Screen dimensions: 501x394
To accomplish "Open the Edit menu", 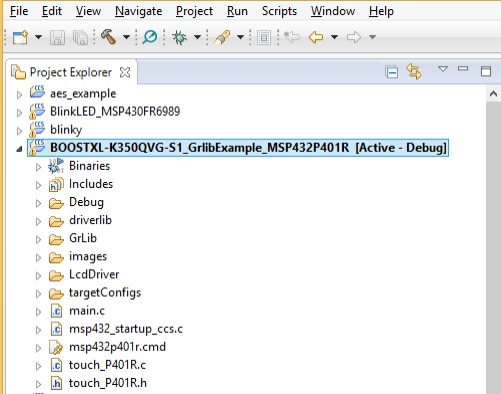I will (52, 11).
